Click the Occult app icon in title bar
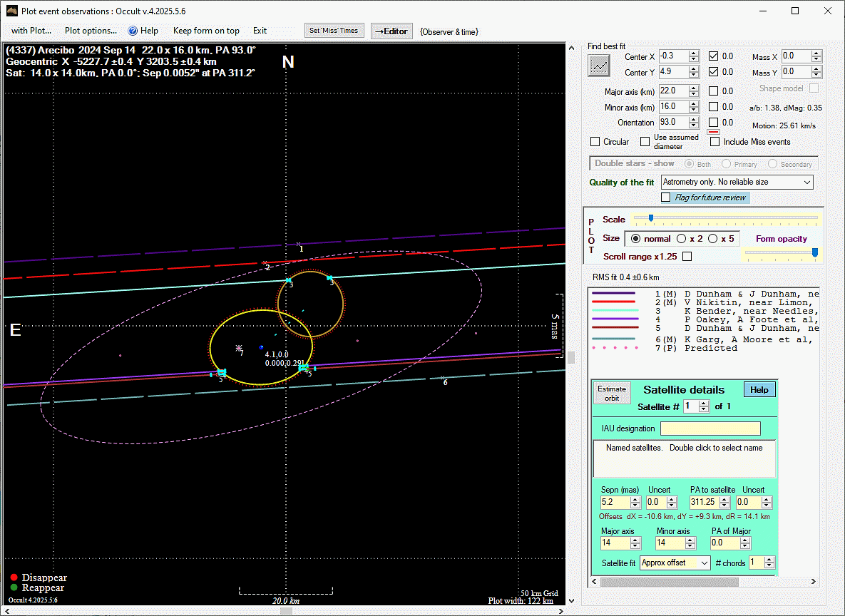845x616 pixels. [x=12, y=11]
